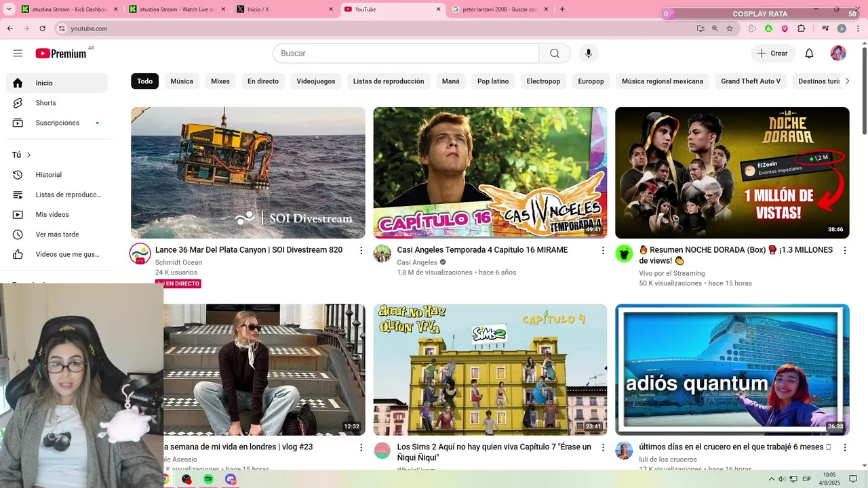Click the install app icon in the address bar
868x488 pixels.
(701, 28)
